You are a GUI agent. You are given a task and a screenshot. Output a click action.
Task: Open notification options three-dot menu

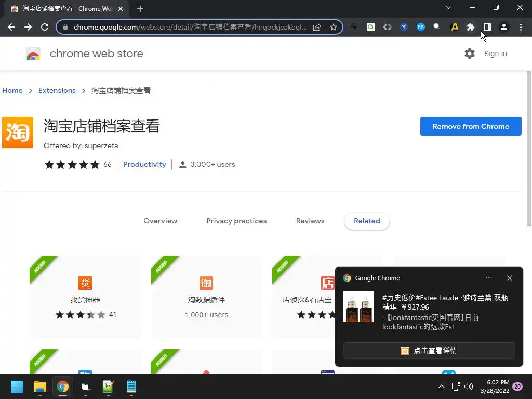point(488,278)
